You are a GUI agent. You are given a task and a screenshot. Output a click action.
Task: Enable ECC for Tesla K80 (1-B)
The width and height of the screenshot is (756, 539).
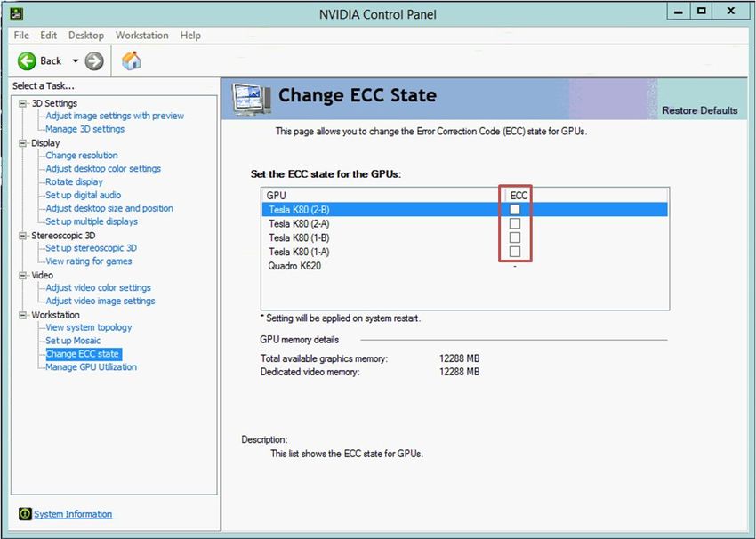(x=515, y=237)
